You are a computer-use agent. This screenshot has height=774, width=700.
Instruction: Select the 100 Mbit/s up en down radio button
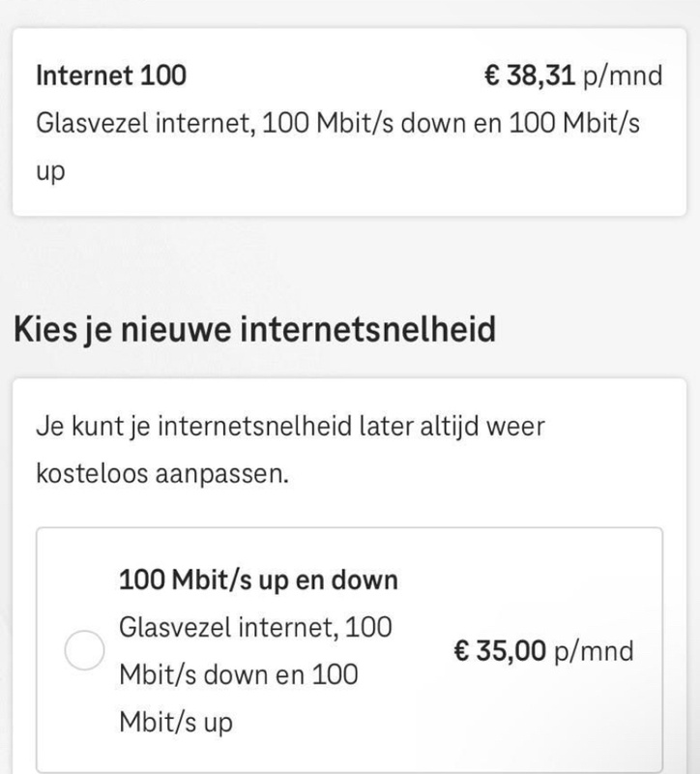coord(84,652)
